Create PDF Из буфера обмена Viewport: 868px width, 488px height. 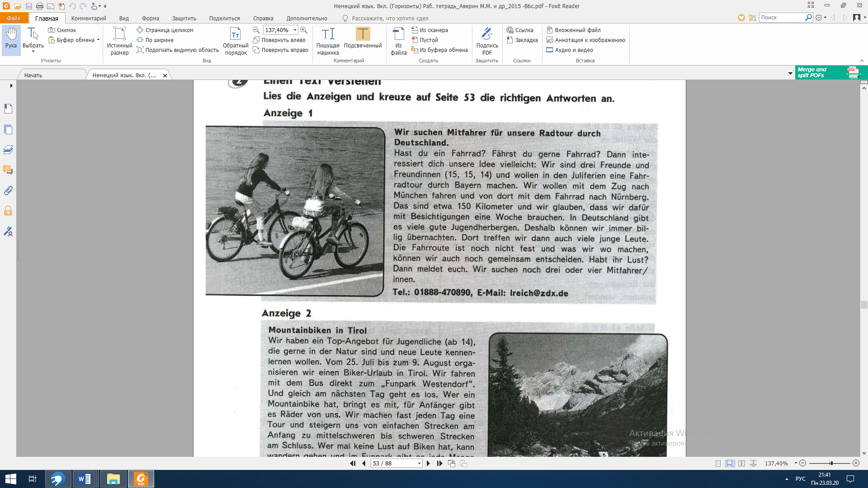click(x=439, y=50)
